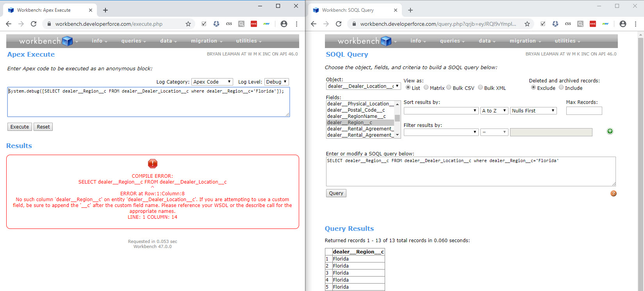This screenshot has width=644, height=291.
Task: Select the Bulk CSV view option
Action: click(x=449, y=87)
